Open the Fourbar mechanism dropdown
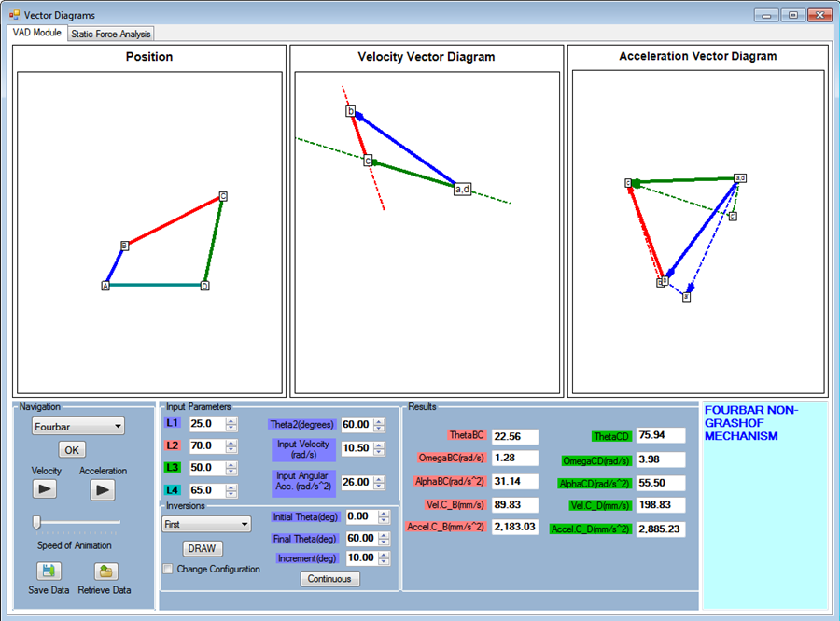Image resolution: width=840 pixels, height=621 pixels. (x=77, y=426)
